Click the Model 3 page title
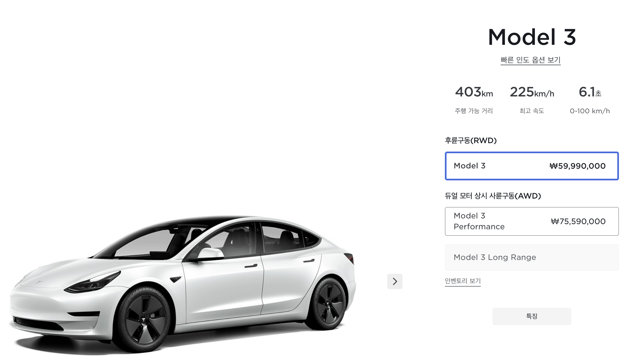Viewport: 626px width, 364px height. pyautogui.click(x=532, y=37)
